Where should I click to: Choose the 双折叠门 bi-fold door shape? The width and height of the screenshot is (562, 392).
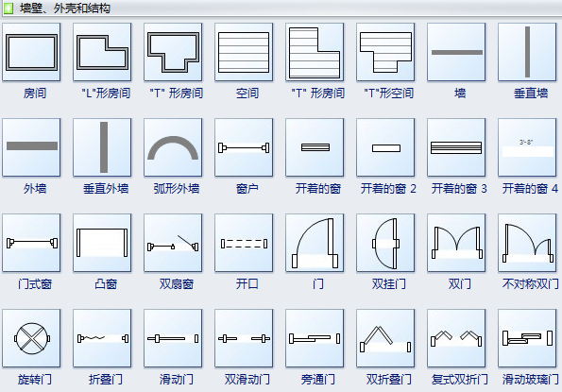[385, 338]
